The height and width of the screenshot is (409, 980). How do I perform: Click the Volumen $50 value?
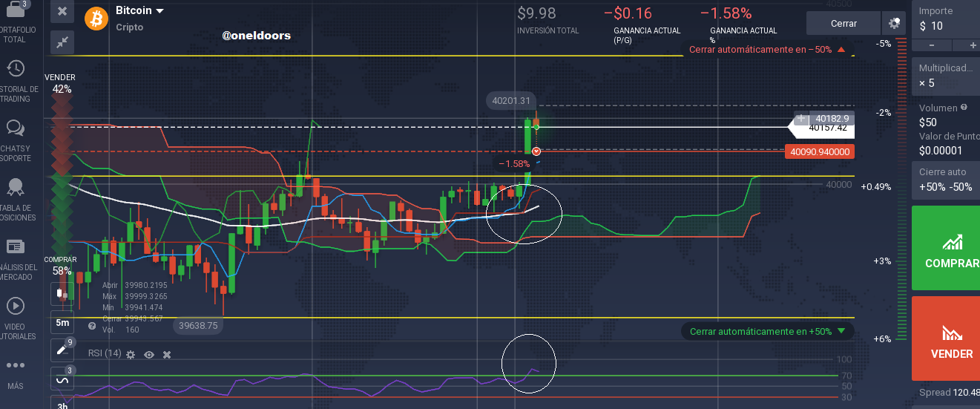(x=927, y=122)
